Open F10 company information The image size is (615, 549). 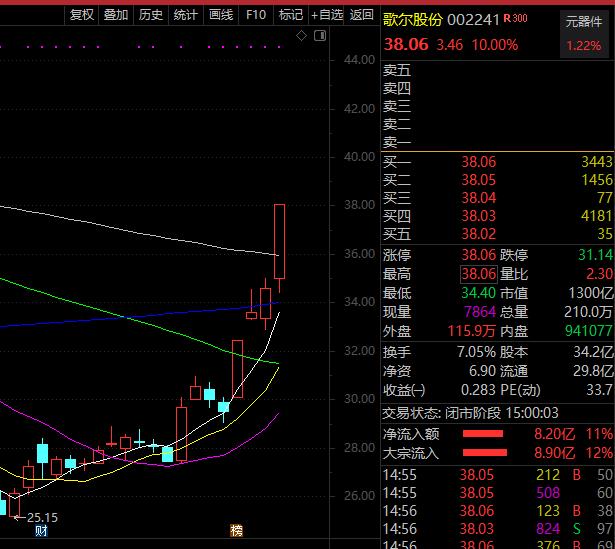point(256,15)
